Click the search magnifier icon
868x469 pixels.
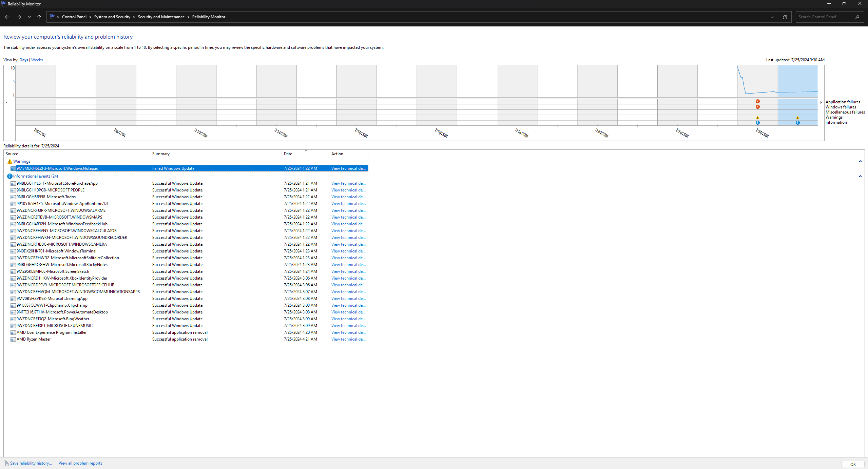pyautogui.click(x=857, y=17)
